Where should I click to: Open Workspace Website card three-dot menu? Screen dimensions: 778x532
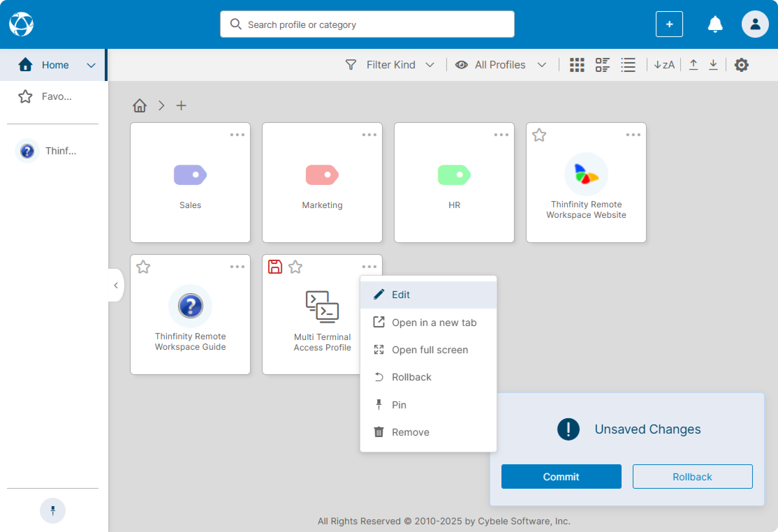pyautogui.click(x=633, y=135)
